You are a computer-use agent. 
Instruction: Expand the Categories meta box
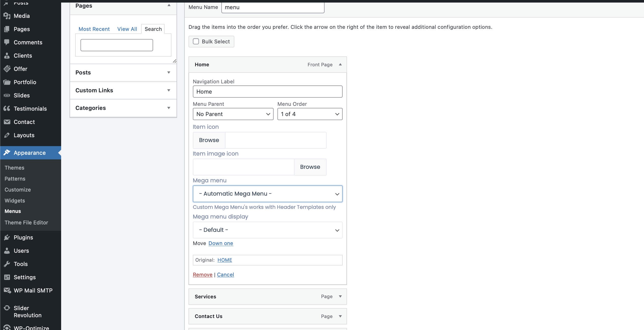click(123, 108)
